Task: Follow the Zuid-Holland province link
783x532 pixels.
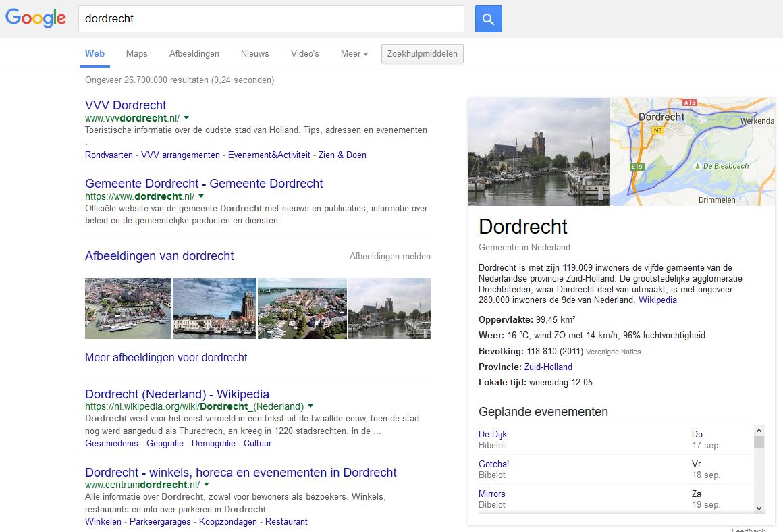Action: 548,367
